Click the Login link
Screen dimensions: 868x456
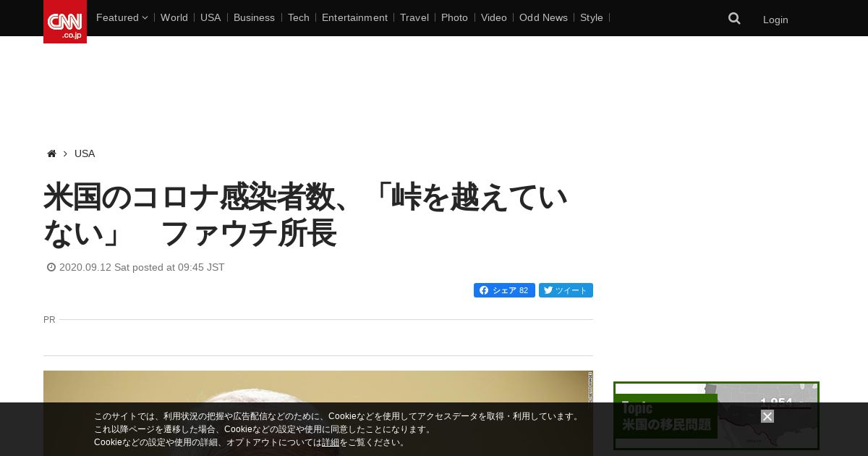click(775, 20)
